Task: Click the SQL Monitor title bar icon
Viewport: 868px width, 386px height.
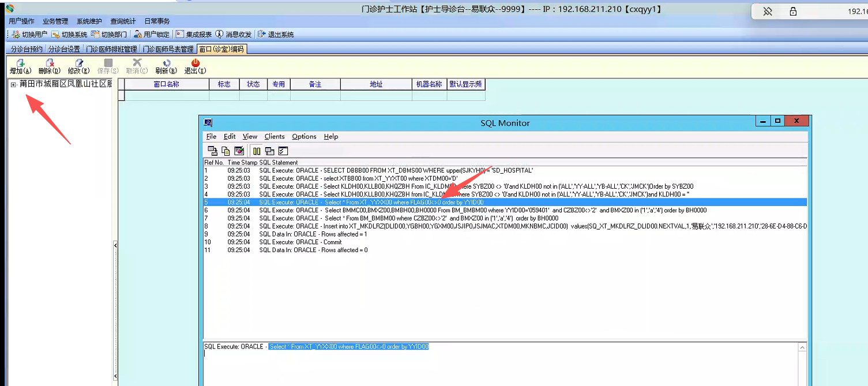Action: [208, 122]
